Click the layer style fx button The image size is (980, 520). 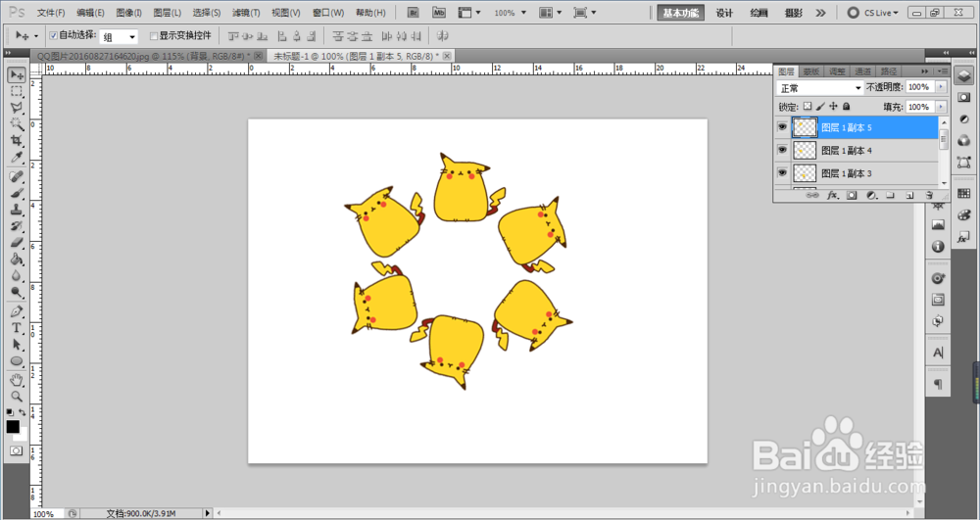click(x=832, y=196)
